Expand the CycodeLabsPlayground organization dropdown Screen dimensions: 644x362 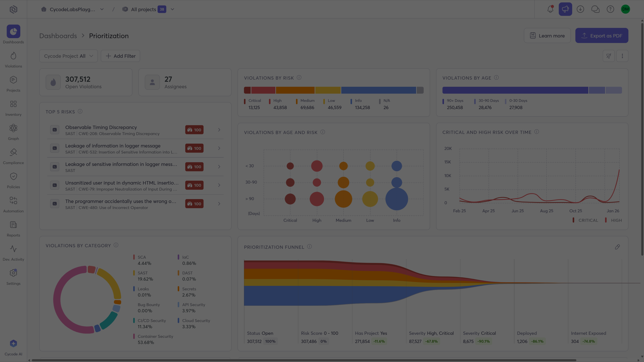(72, 9)
